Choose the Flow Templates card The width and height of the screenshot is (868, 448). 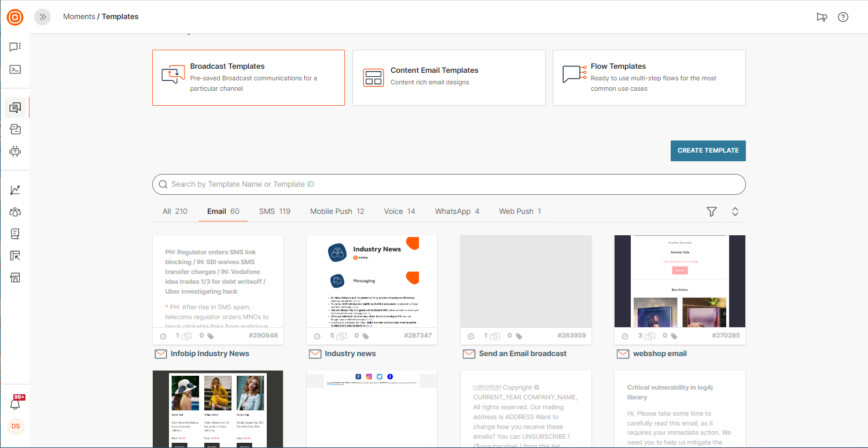click(x=649, y=77)
